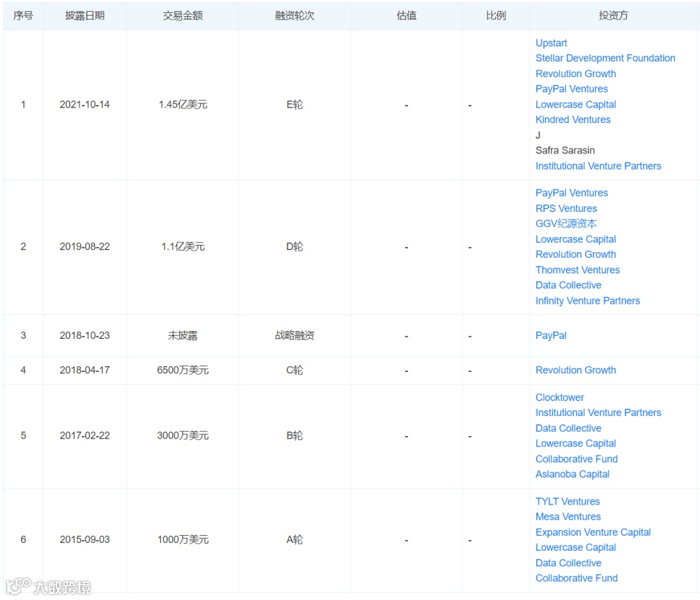
Task: Select the amount 6500万美元
Action: pos(183,371)
